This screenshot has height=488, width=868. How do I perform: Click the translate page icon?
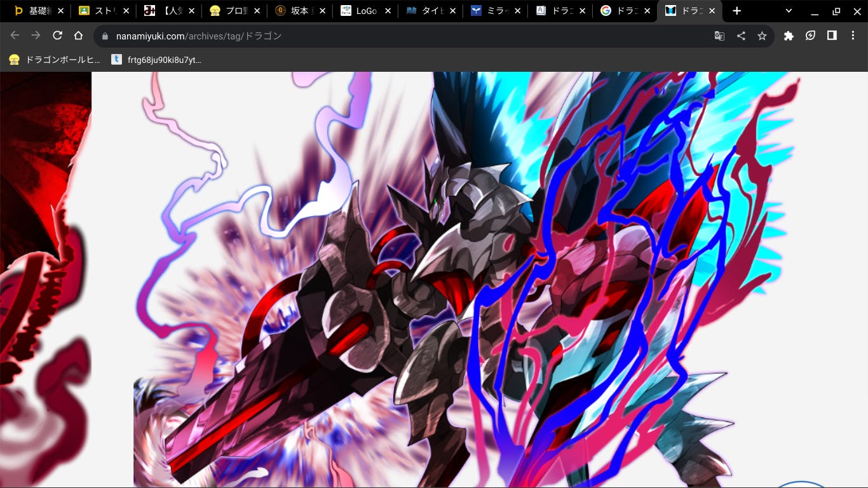(719, 36)
